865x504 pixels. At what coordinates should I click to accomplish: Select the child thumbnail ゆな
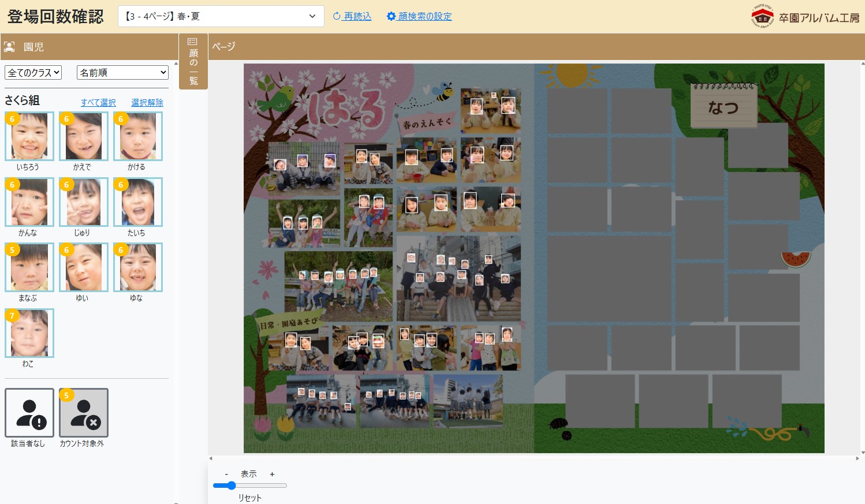(138, 267)
